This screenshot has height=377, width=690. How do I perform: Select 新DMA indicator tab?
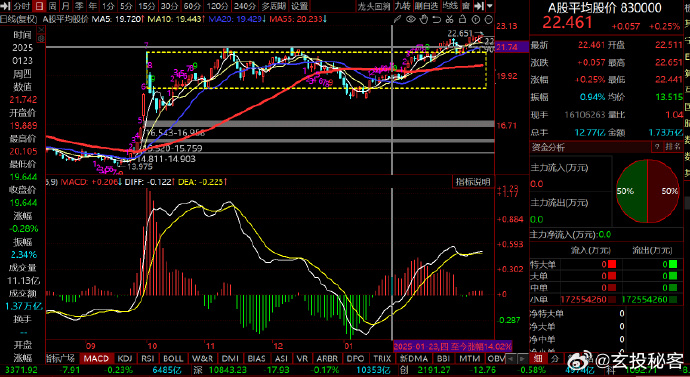click(414, 359)
